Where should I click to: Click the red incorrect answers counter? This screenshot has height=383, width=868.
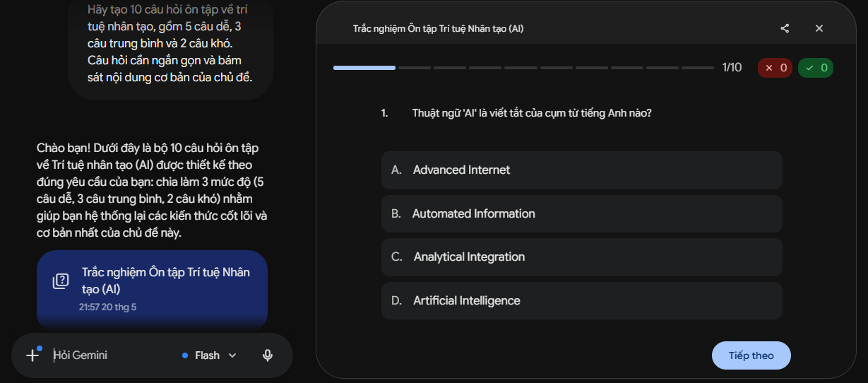775,68
